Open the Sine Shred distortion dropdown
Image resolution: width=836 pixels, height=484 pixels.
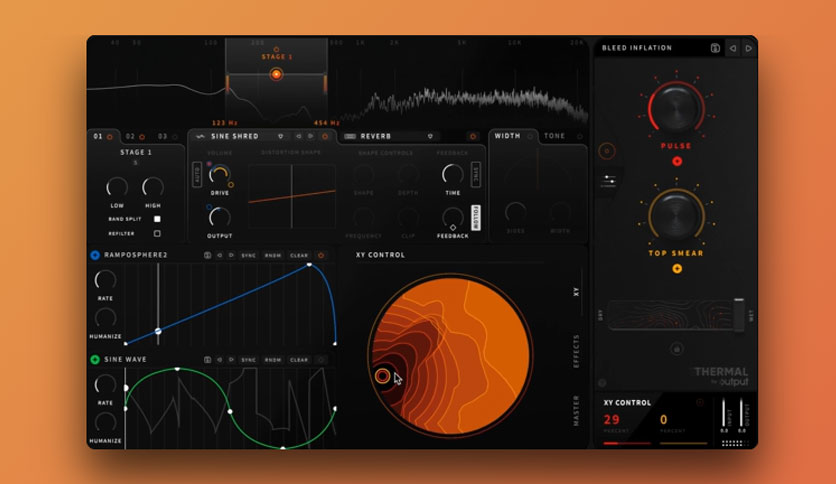[280, 136]
